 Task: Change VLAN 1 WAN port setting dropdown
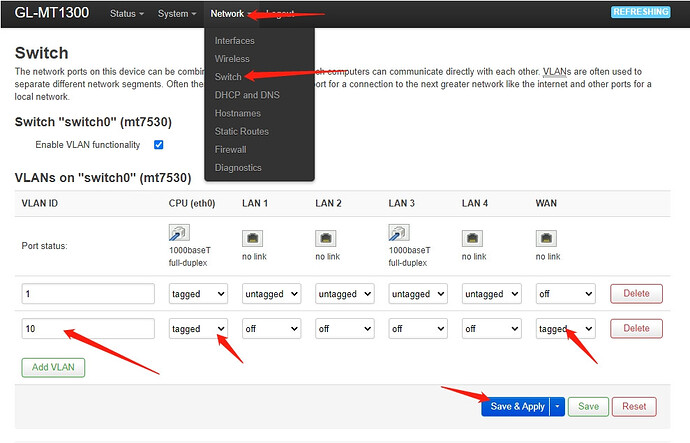coord(565,294)
